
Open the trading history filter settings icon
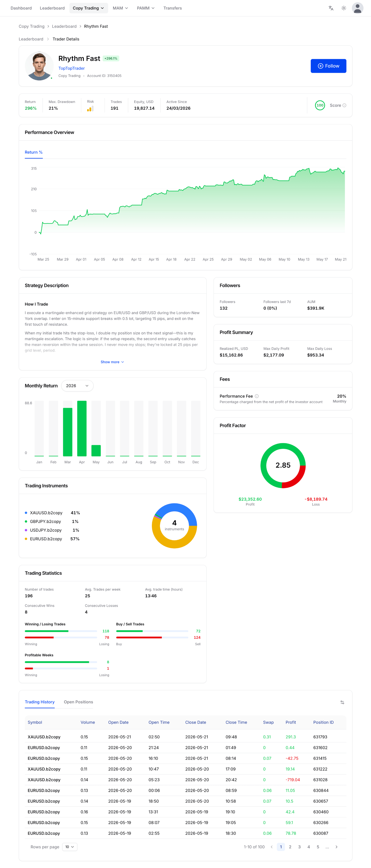[x=342, y=703]
